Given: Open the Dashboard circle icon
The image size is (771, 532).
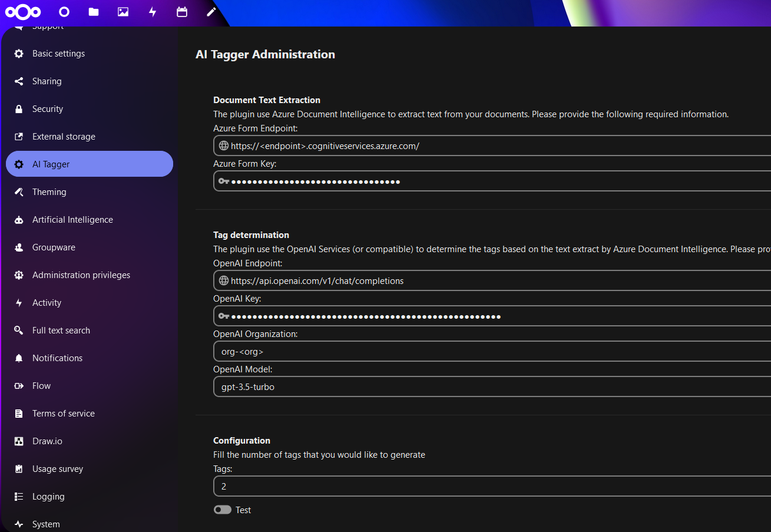Looking at the screenshot, I should [x=64, y=12].
